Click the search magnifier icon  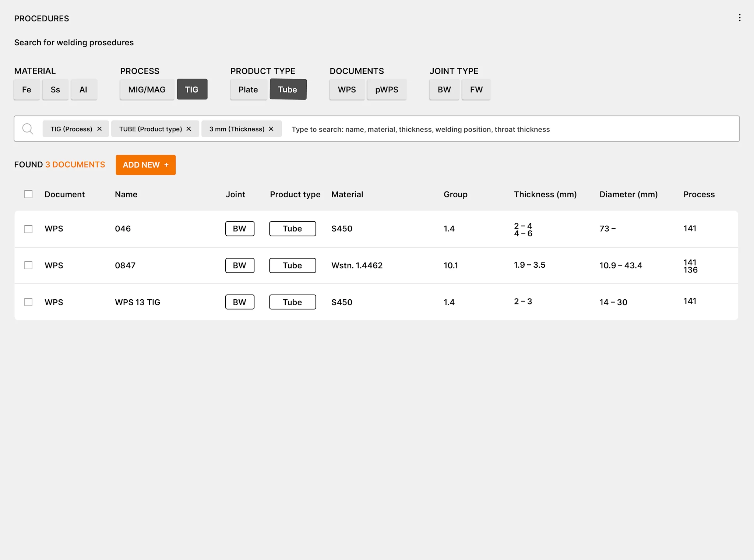coord(28,129)
